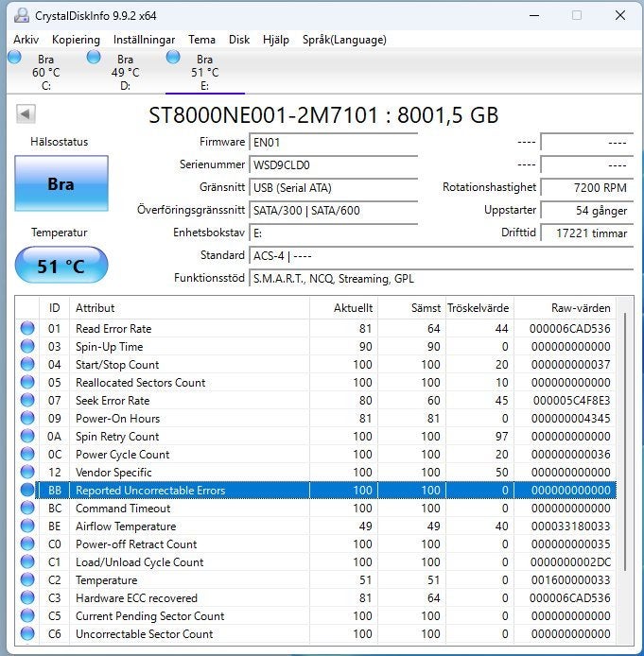Click the Funktionsstöd features field

pyautogui.click(x=441, y=278)
